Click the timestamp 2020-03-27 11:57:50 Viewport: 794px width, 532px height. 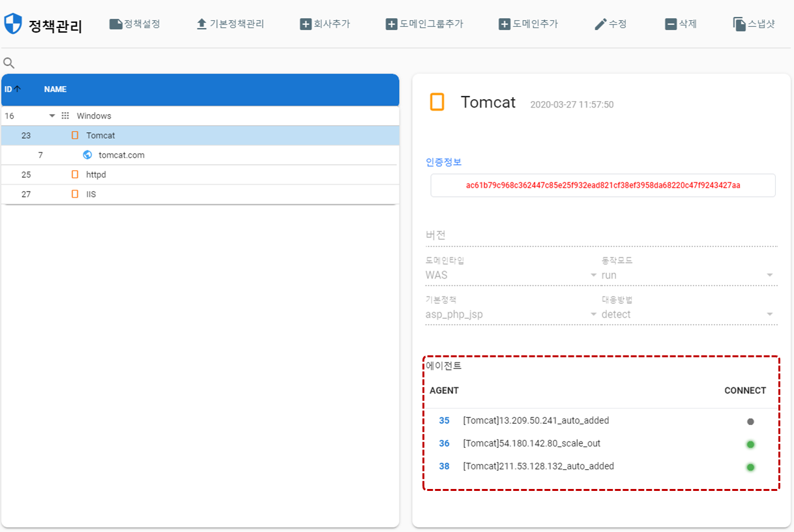point(572,104)
